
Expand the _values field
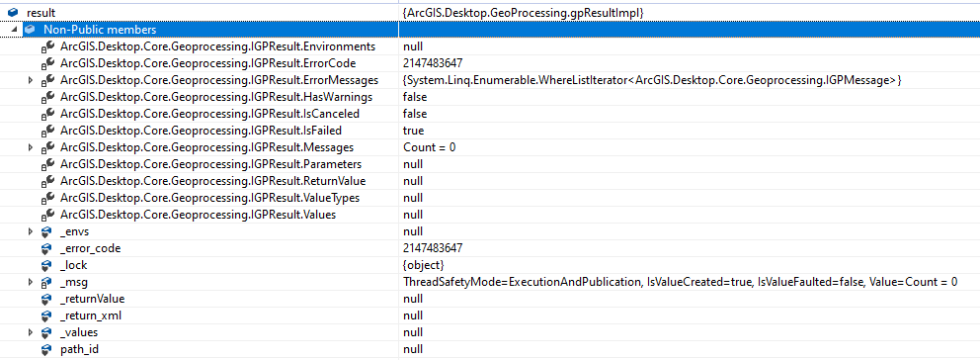[30, 332]
